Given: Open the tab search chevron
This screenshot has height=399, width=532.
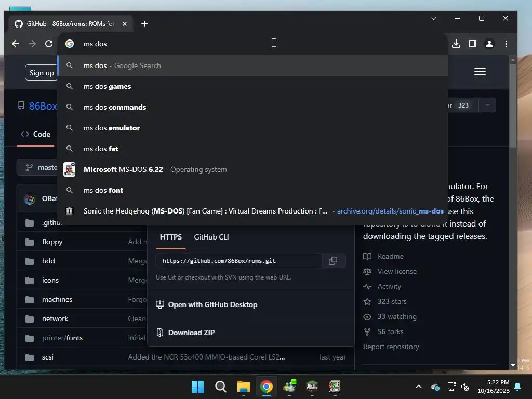Looking at the screenshot, I should click(x=434, y=18).
